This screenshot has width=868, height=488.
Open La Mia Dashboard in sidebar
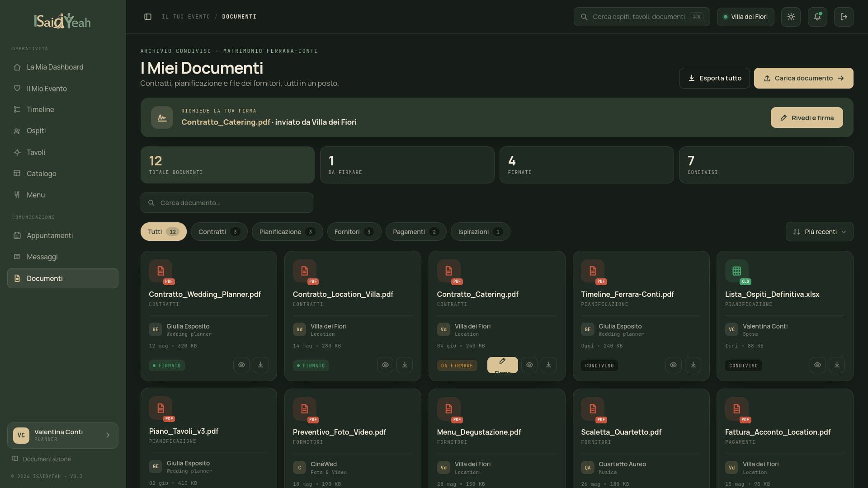point(63,67)
